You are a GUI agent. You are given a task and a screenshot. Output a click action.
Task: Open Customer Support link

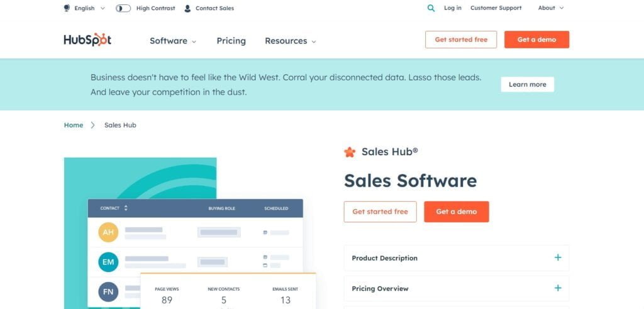[496, 8]
